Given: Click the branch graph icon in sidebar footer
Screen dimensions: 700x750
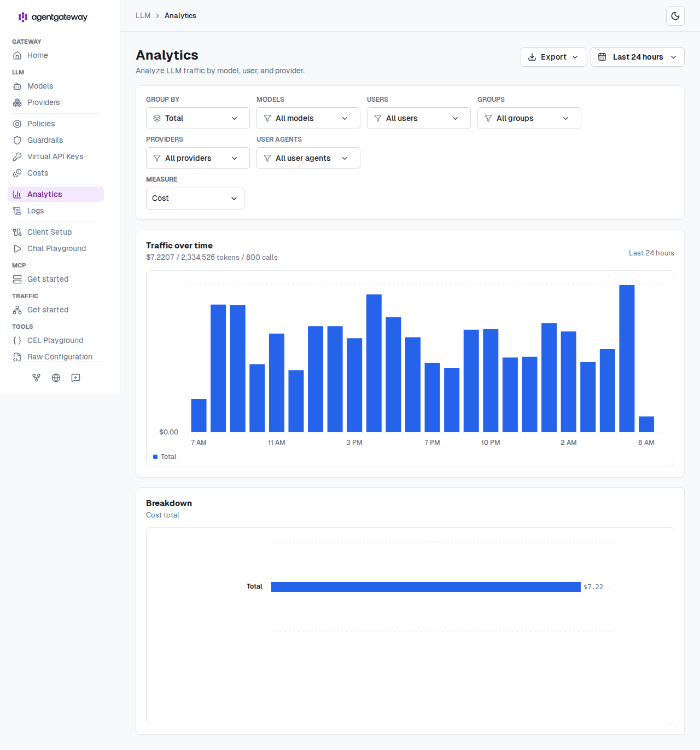Looking at the screenshot, I should tap(37, 377).
